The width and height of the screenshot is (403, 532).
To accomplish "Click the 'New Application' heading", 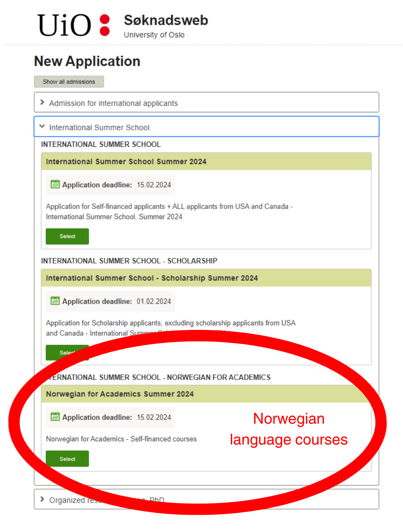I will [x=87, y=61].
